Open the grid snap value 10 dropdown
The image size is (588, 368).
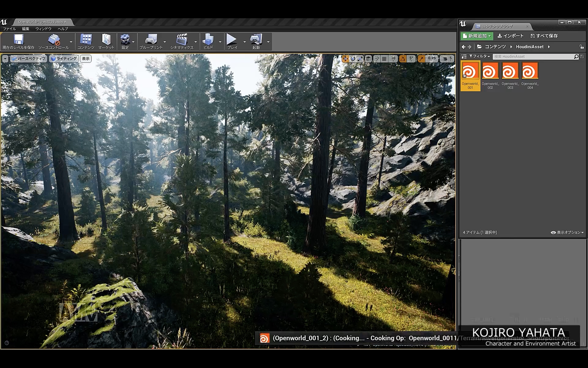coord(393,59)
